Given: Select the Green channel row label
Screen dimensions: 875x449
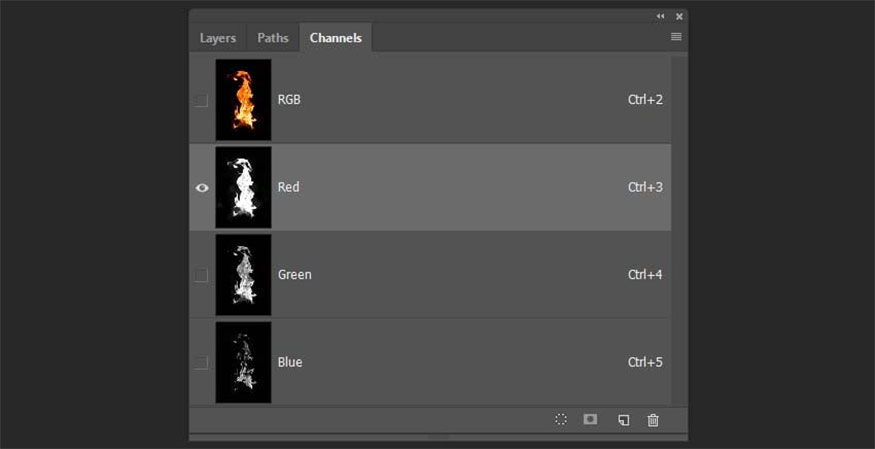Looking at the screenshot, I should coord(294,275).
